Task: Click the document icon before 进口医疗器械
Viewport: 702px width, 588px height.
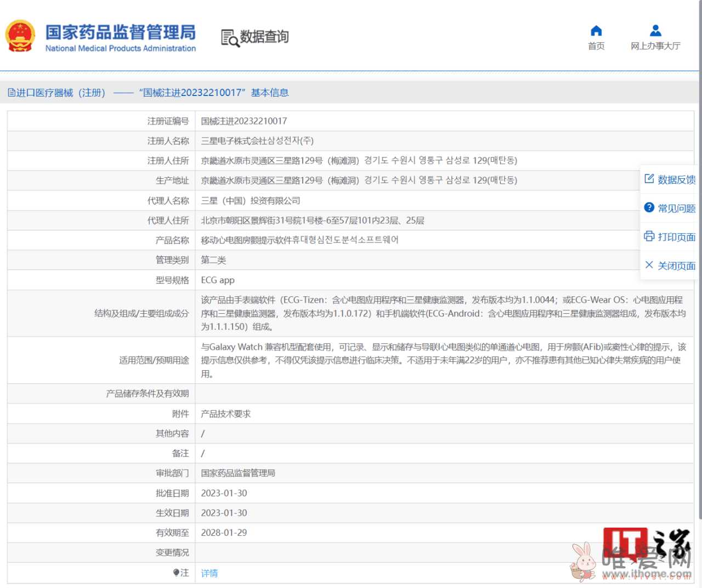Action: click(x=12, y=93)
